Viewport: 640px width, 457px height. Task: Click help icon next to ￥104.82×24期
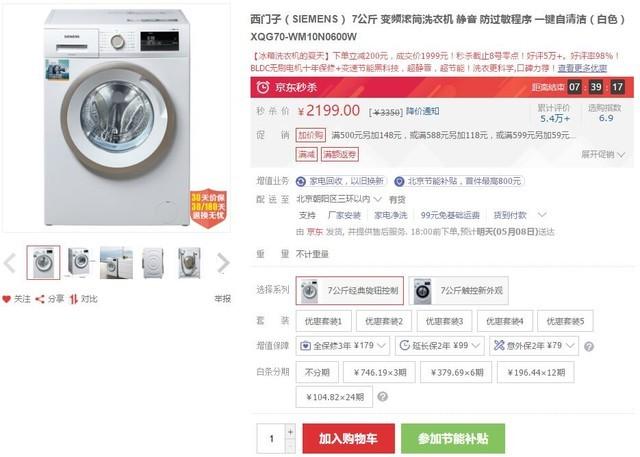click(383, 397)
